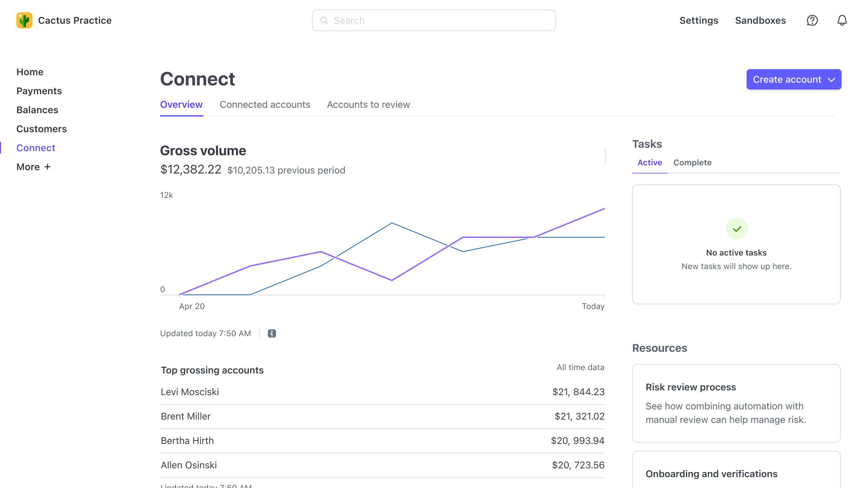This screenshot has height=488, width=868.
Task: Click the No active tasks message
Action: click(x=736, y=253)
